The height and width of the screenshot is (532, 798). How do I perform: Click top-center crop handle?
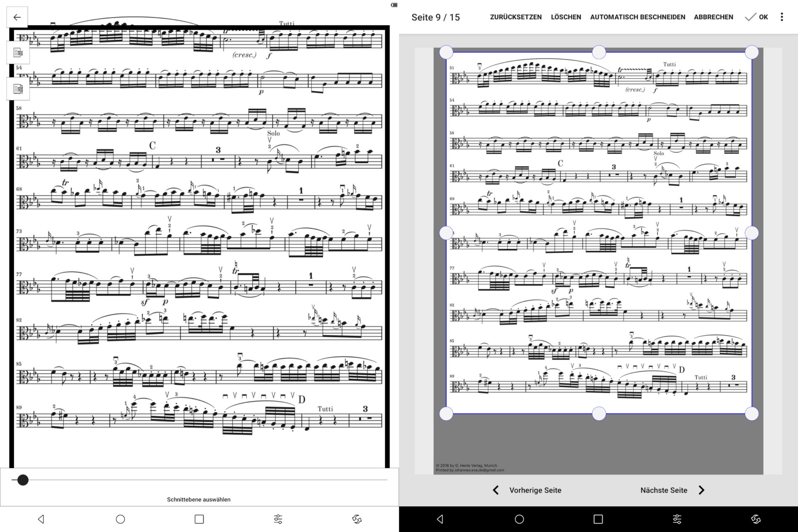coord(599,52)
